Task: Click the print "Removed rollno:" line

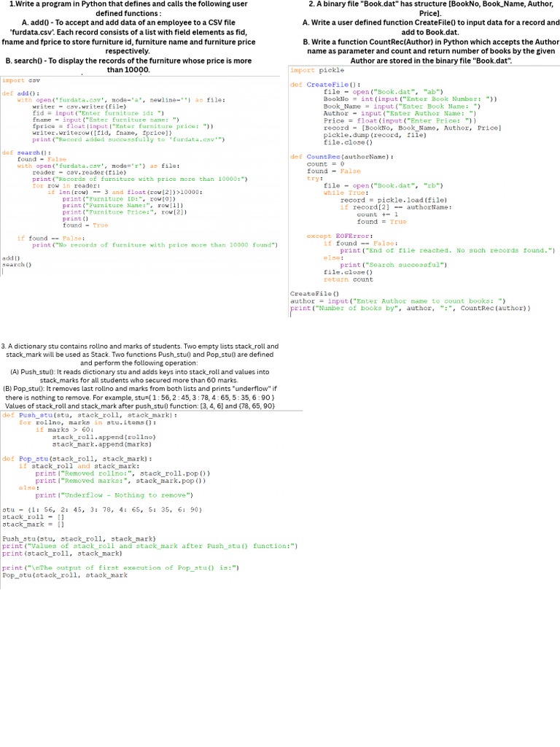Action: tap(122, 473)
